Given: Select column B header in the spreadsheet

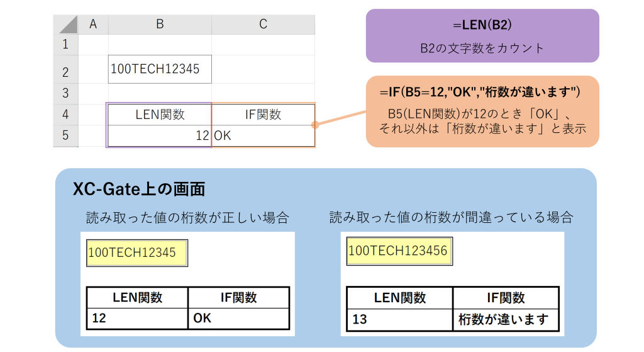Looking at the screenshot, I should tap(160, 25).
